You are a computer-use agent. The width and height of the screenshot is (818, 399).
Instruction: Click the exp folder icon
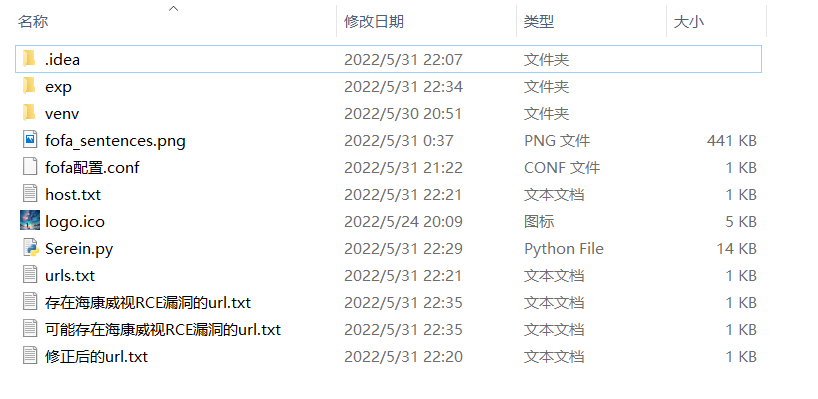(29, 86)
